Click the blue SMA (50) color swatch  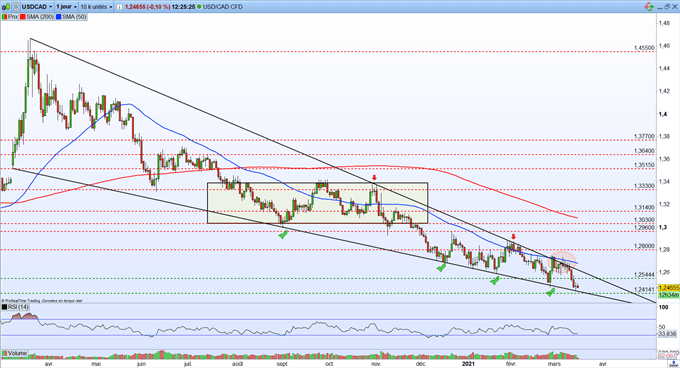point(59,17)
